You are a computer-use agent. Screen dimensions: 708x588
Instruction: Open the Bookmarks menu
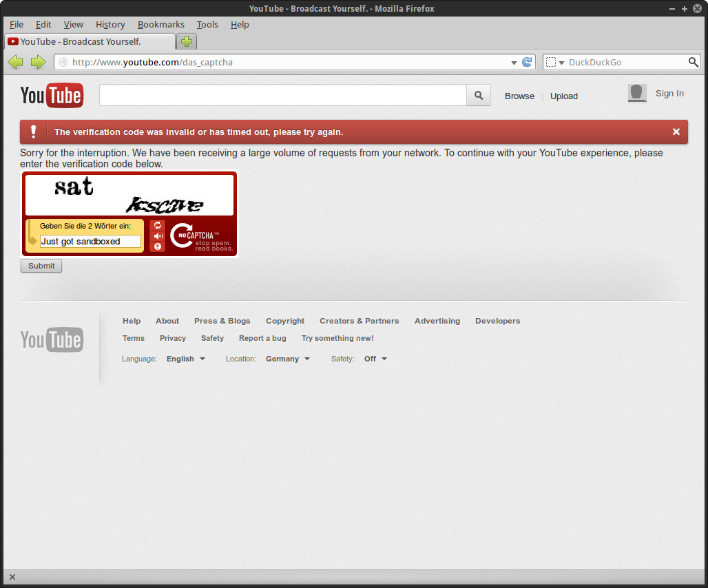[x=160, y=24]
